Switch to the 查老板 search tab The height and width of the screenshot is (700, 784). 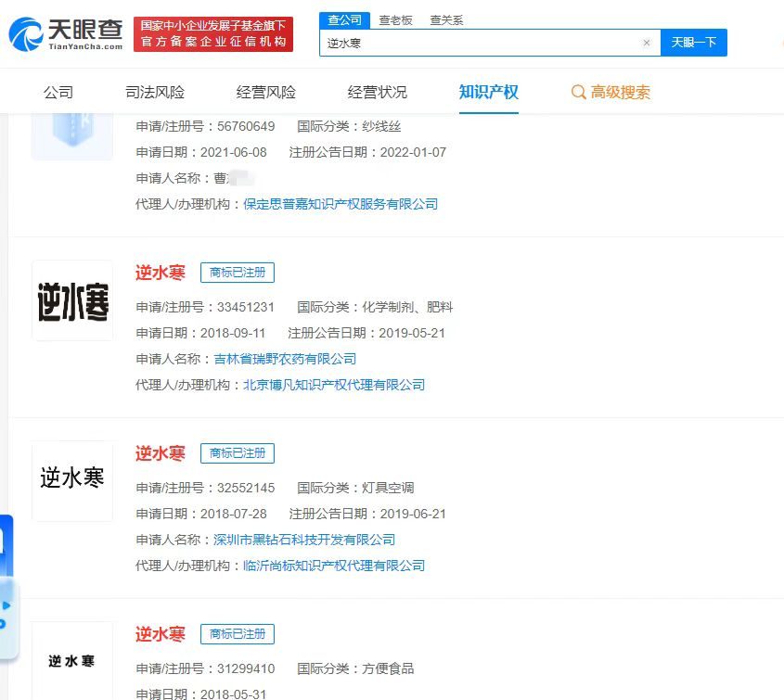(x=397, y=18)
